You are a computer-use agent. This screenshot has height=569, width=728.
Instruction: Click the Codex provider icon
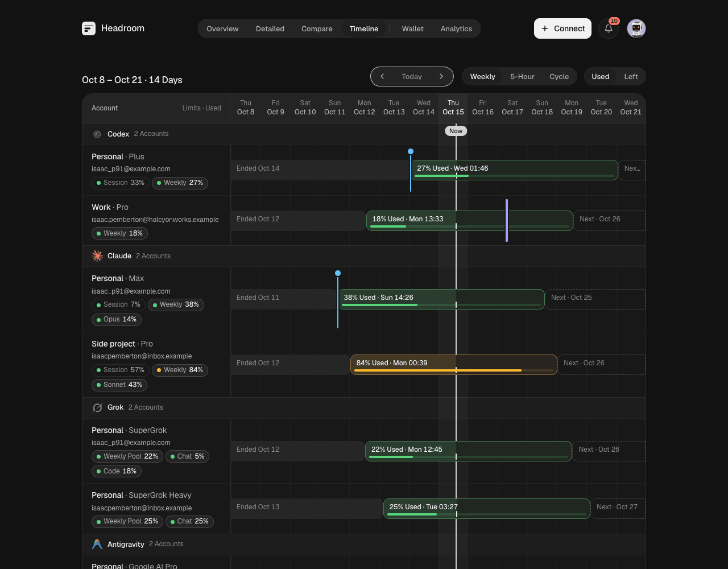point(97,134)
